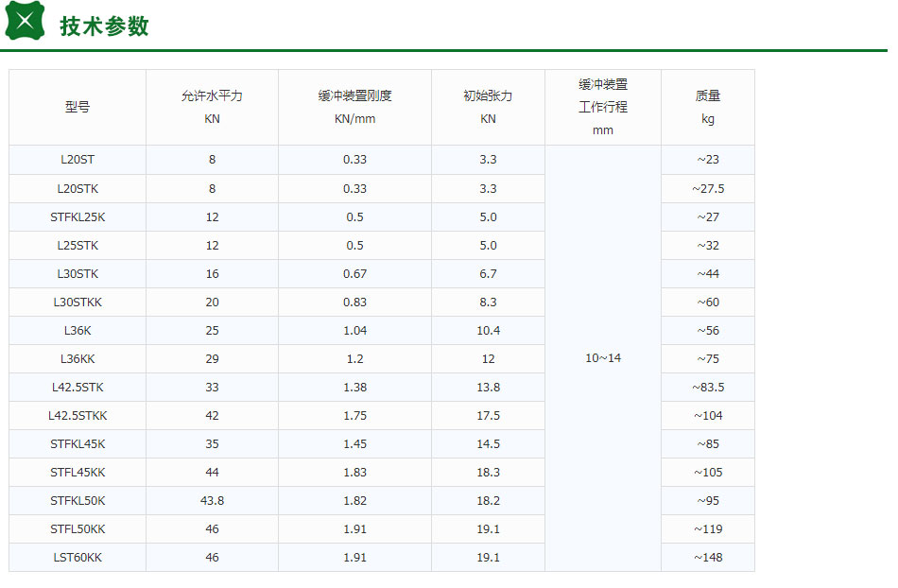Click the L30STK model cell
Screen dimensions: 898x588
78,274
